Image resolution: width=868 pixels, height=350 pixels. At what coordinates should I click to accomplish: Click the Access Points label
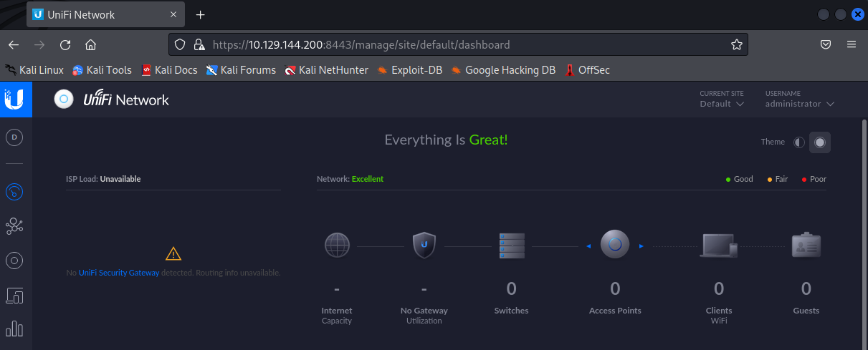click(x=615, y=311)
